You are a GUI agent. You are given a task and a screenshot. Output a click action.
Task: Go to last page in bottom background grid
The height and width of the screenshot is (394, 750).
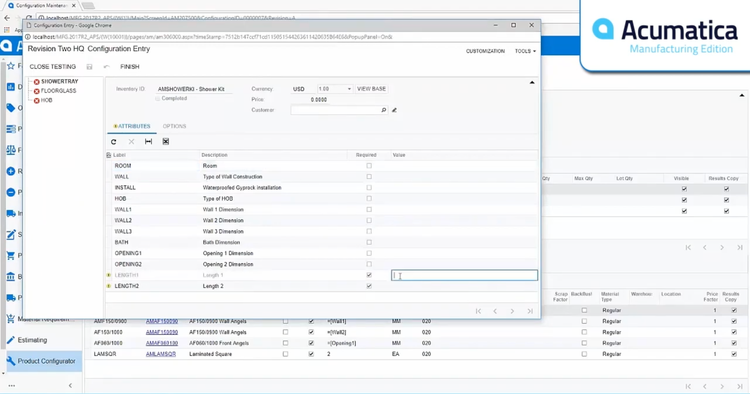click(x=739, y=386)
